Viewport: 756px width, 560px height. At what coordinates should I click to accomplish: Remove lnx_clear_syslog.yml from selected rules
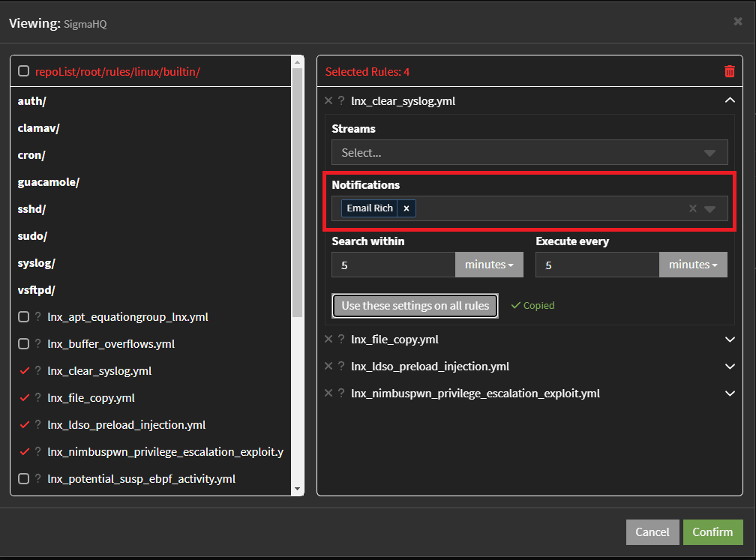pyautogui.click(x=328, y=100)
